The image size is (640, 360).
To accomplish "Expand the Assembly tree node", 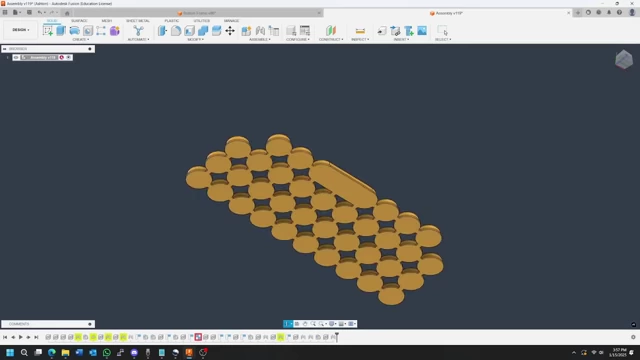I will pos(7,58).
